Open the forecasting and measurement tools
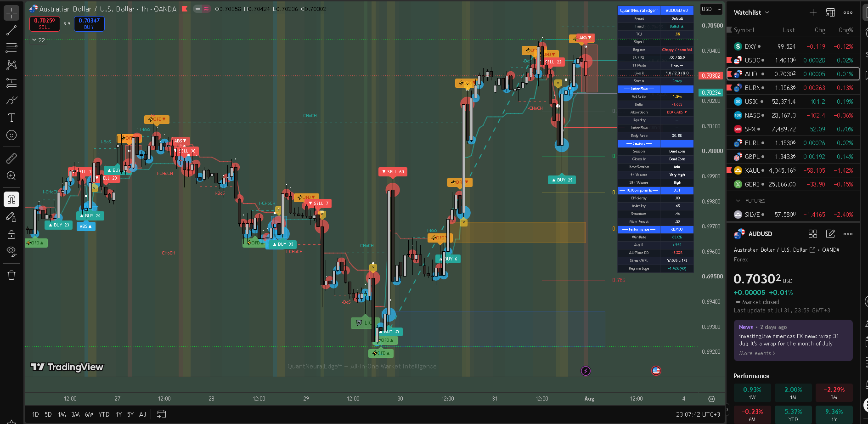The height and width of the screenshot is (424, 868). [11, 83]
